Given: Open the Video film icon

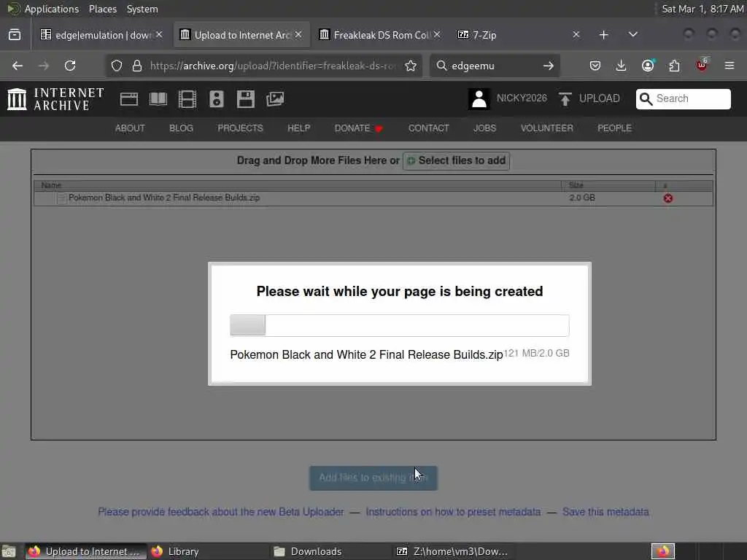Looking at the screenshot, I should [x=187, y=99].
